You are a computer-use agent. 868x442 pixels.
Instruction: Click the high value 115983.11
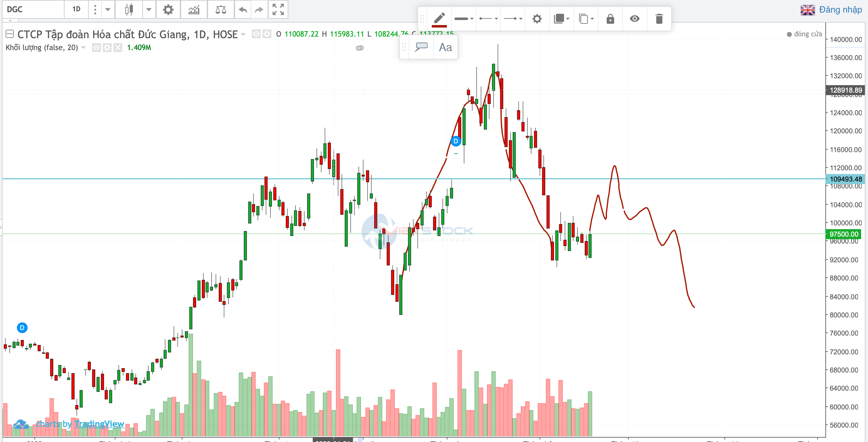(347, 34)
